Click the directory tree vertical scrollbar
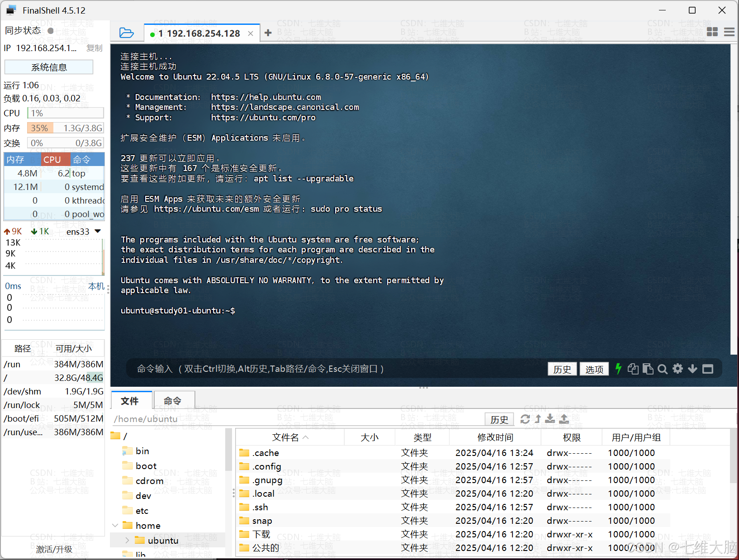The height and width of the screenshot is (560, 739). click(228, 450)
